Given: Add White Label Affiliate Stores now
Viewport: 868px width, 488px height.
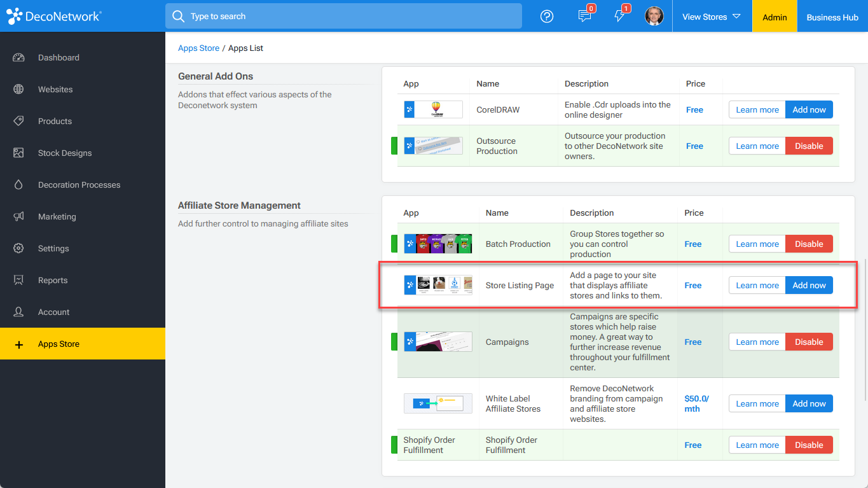Looking at the screenshot, I should point(809,403).
